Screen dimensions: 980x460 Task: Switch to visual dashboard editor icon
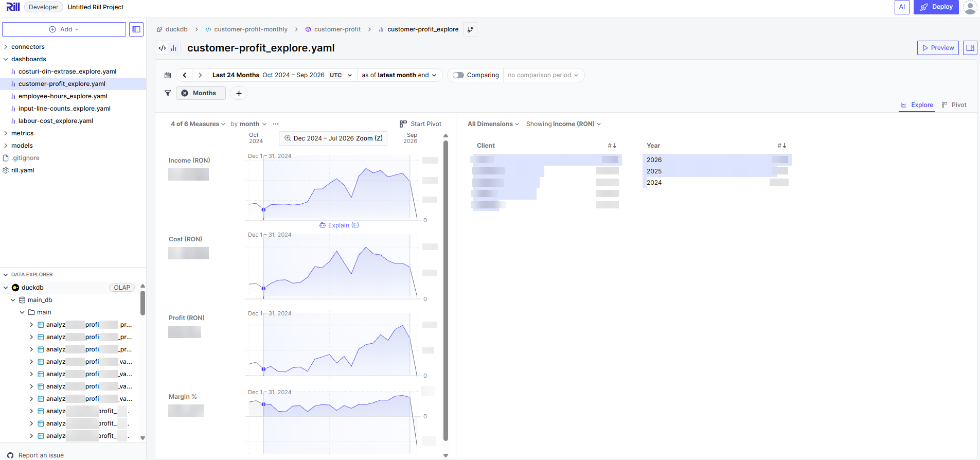[174, 48]
